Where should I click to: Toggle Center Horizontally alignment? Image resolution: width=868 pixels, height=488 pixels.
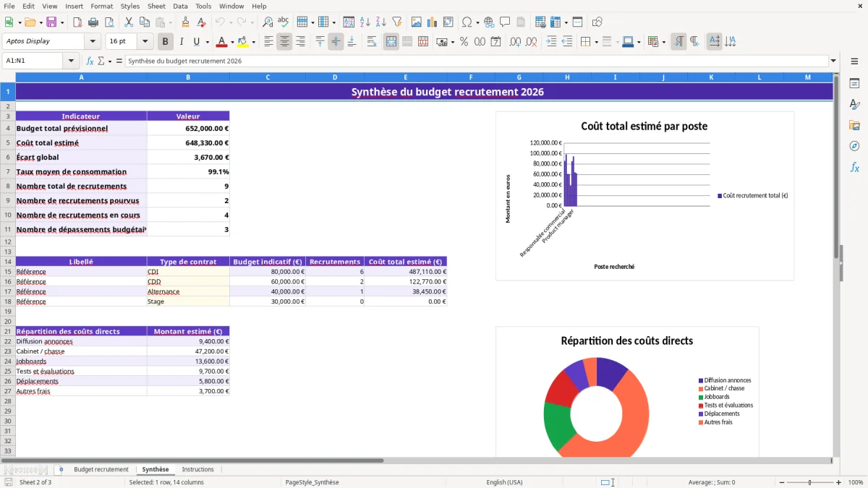284,42
